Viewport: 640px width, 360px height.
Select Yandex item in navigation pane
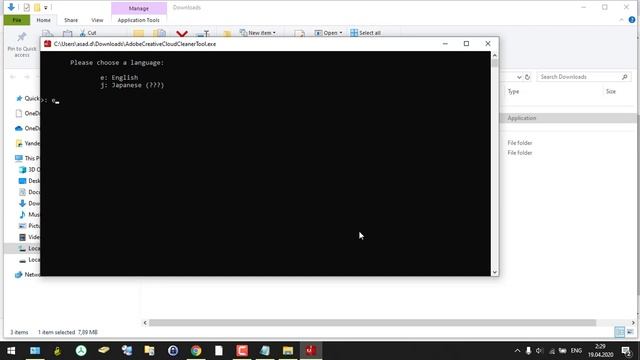(x=27, y=143)
